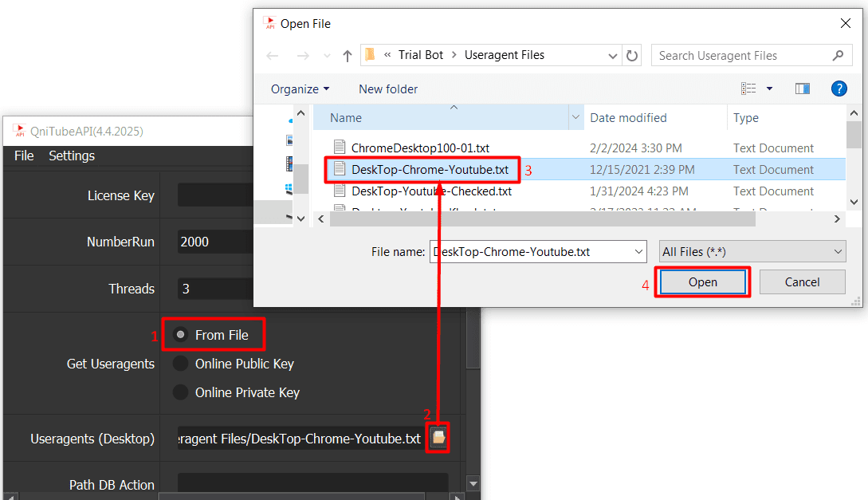Screen dimensions: 868x500
Task: Open the view options dropdown arrow
Action: [x=769, y=89]
